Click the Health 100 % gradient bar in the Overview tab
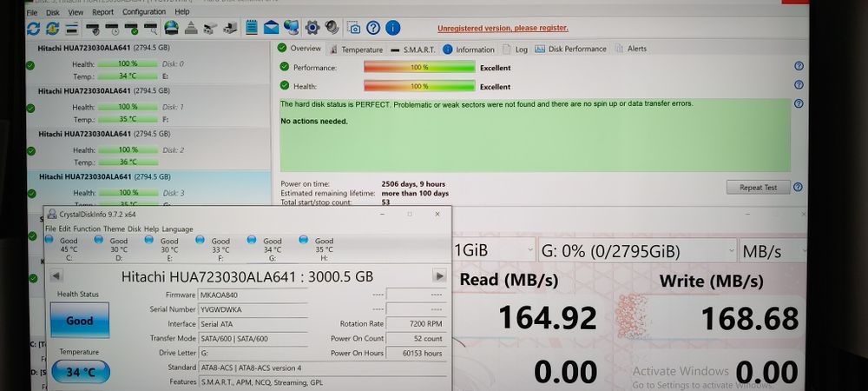868x391 pixels. pos(419,86)
